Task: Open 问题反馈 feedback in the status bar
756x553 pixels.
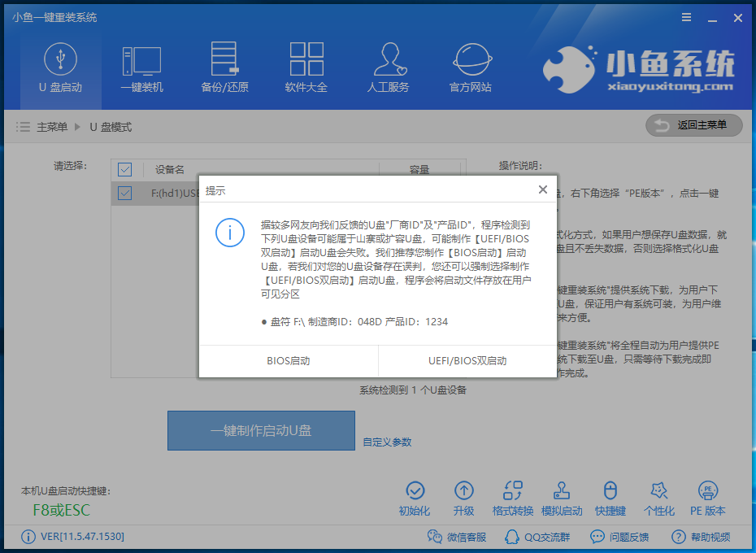Action: click(x=623, y=538)
